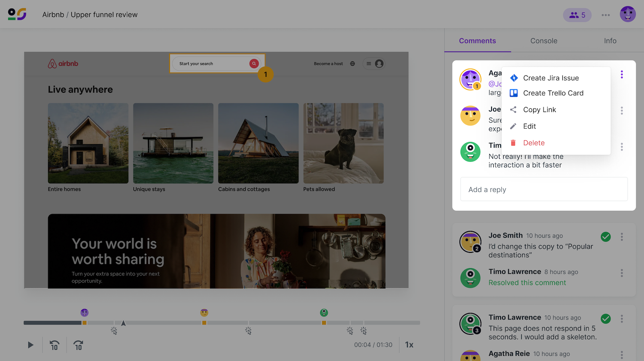Skip forward 10 seconds
Image resolution: width=644 pixels, height=361 pixels.
78,345
